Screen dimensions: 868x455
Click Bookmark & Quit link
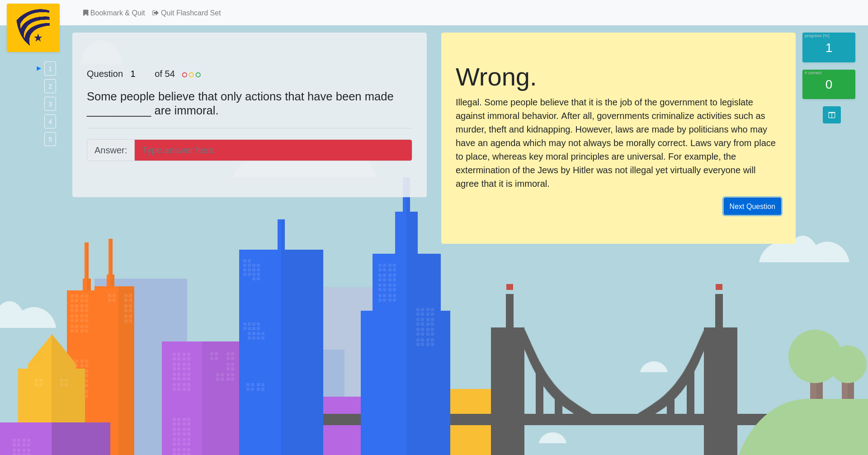[x=114, y=13]
